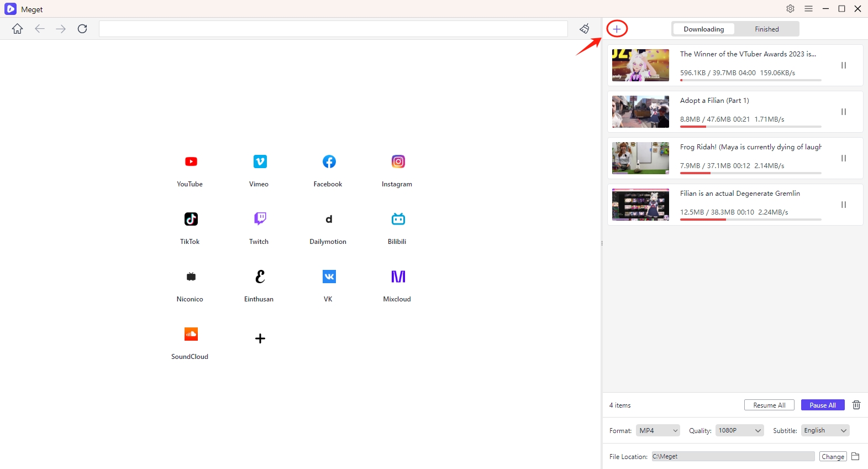Switch to the Downloading tab
The height and width of the screenshot is (469, 868).
point(703,29)
